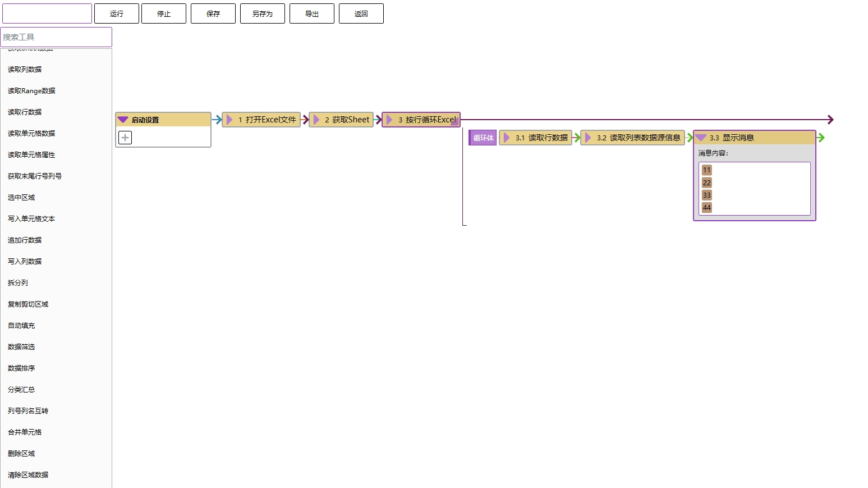Expand the 3.1 读取行数据 step

coord(507,138)
